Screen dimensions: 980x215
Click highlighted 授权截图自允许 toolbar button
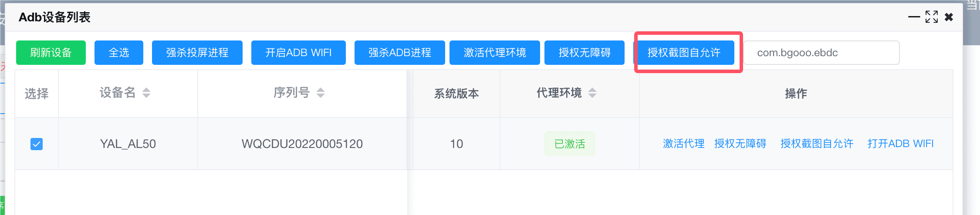coord(684,53)
